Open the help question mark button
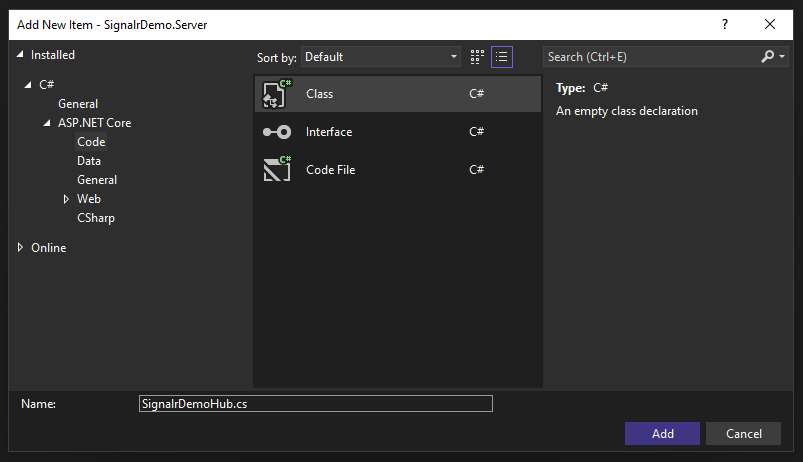The height and width of the screenshot is (462, 803). click(x=725, y=24)
